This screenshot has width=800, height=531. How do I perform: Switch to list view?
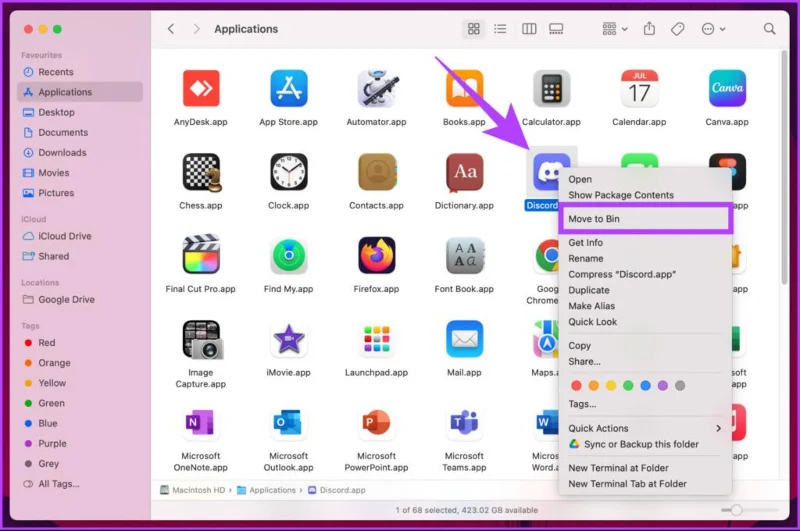(501, 29)
